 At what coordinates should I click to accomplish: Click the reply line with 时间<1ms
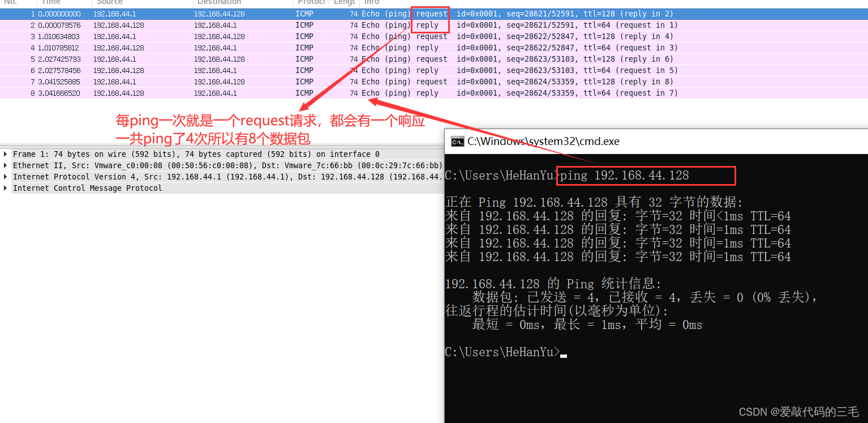coord(618,216)
